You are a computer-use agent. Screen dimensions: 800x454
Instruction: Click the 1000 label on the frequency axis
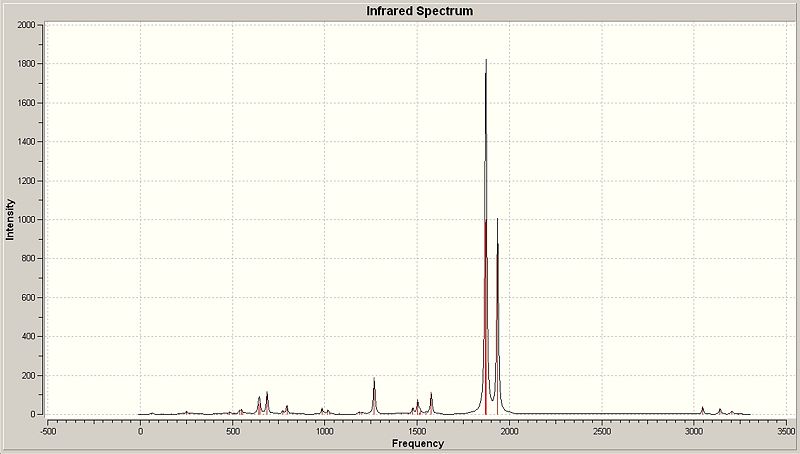pos(325,431)
